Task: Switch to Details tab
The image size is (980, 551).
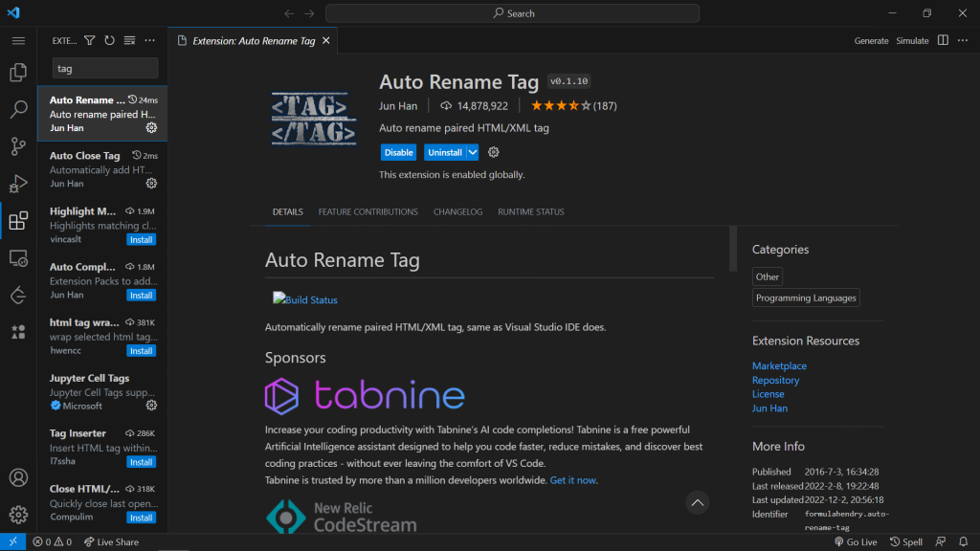Action: 287,211
